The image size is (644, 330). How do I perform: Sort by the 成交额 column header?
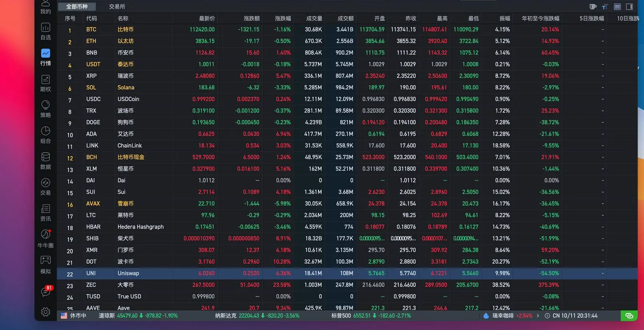coord(346,18)
